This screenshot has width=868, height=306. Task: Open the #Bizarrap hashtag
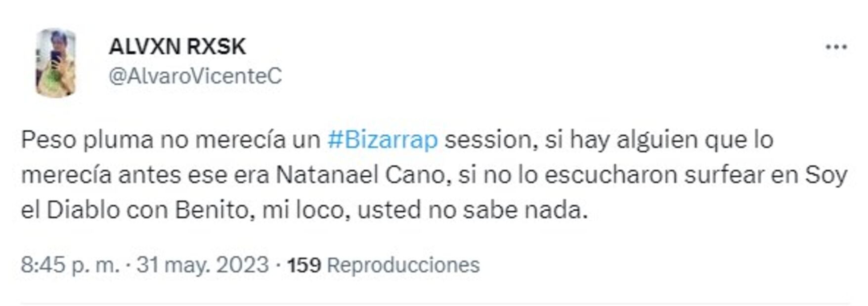pyautogui.click(x=383, y=140)
